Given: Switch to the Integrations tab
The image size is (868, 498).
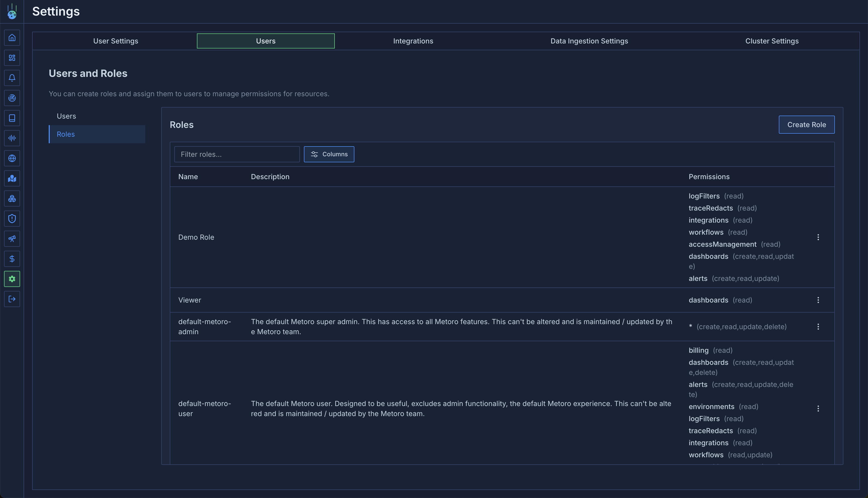Looking at the screenshot, I should pyautogui.click(x=413, y=41).
